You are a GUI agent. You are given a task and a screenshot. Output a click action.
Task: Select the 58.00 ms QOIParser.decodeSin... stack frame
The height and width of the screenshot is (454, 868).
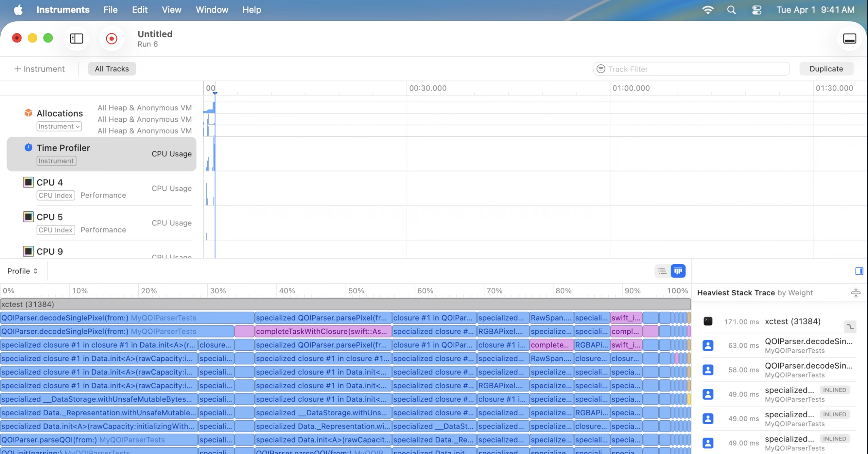pos(779,370)
